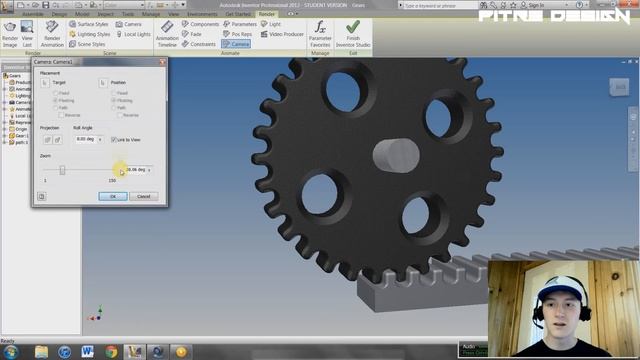Select Fixed radio under Target
Screen dimensions: 640x360
coord(56,93)
